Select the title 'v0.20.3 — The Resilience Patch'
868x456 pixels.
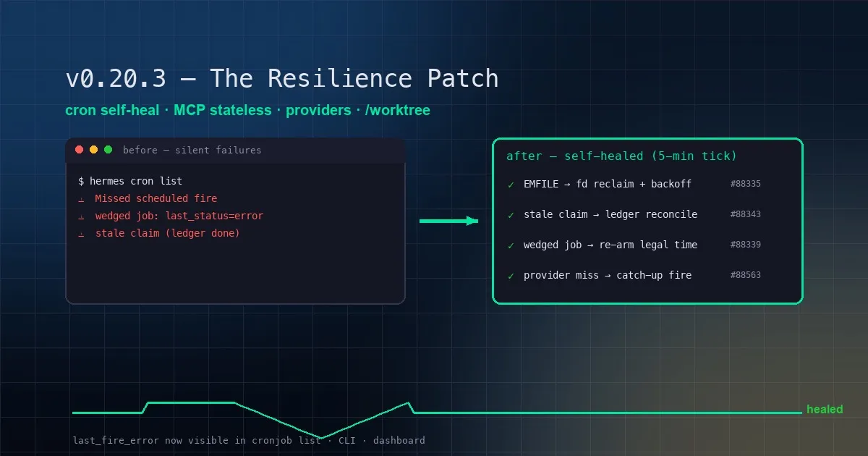coord(282,78)
